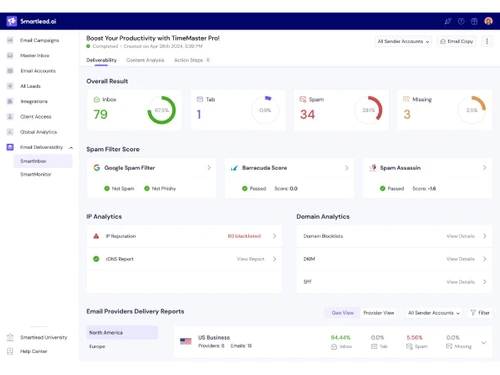Click the Tab progress ring with flag
The height and width of the screenshot is (375, 500).
coord(265,110)
